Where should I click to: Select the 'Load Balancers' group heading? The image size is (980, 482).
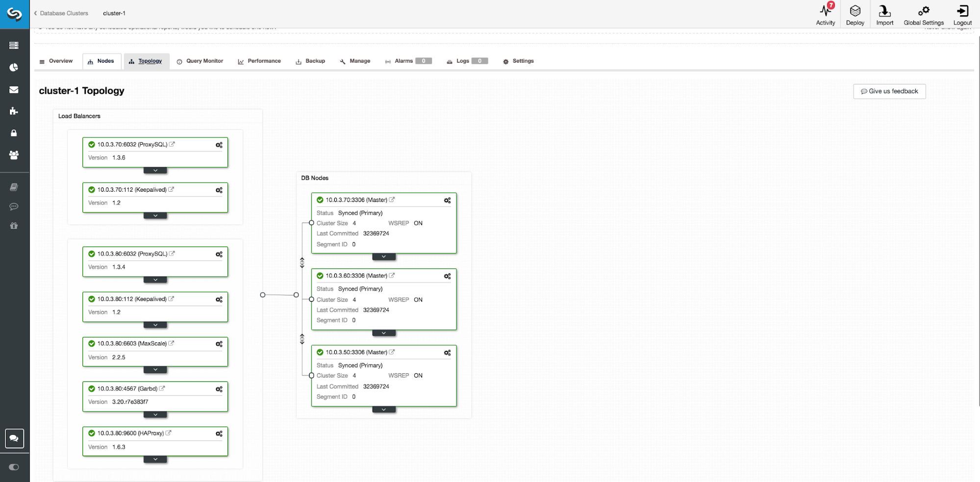(x=79, y=116)
